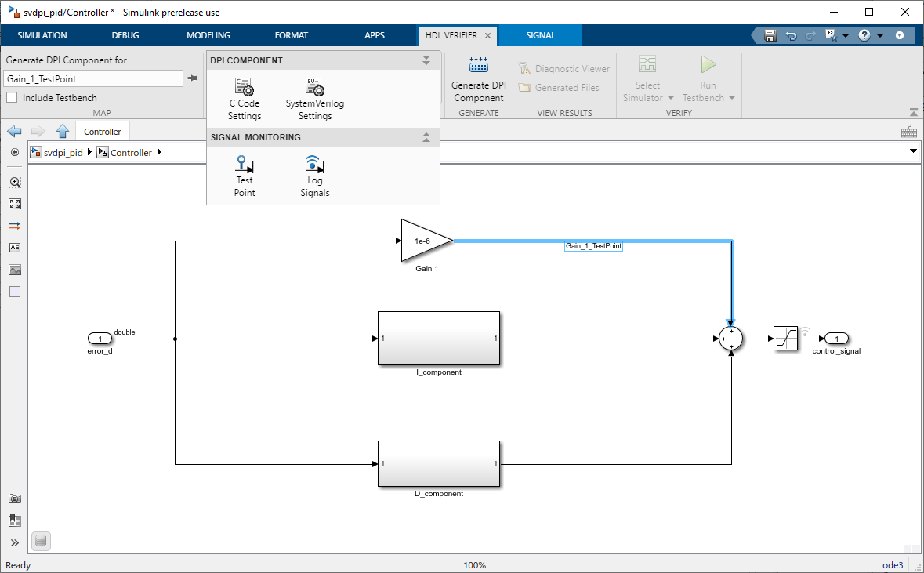Click the Annotation text tool icon

15,248
